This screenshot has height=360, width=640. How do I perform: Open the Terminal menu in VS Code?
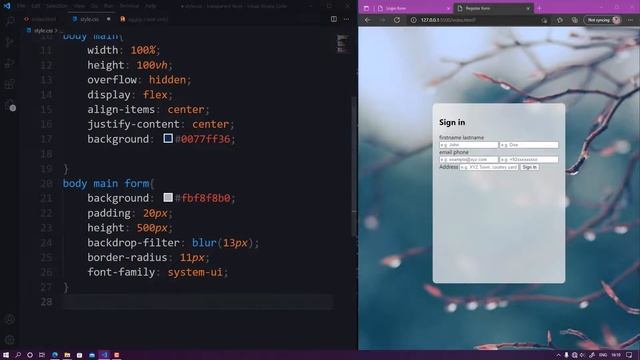129,6
